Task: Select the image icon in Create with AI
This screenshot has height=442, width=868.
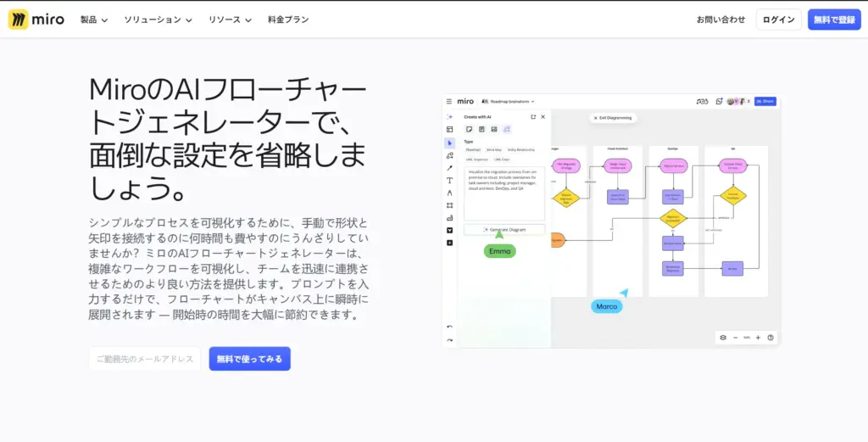Action: tap(494, 129)
